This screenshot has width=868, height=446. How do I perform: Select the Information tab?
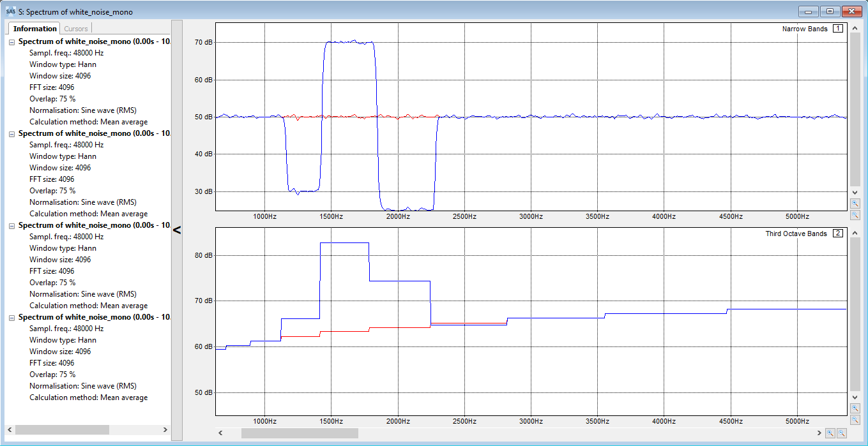(33, 28)
